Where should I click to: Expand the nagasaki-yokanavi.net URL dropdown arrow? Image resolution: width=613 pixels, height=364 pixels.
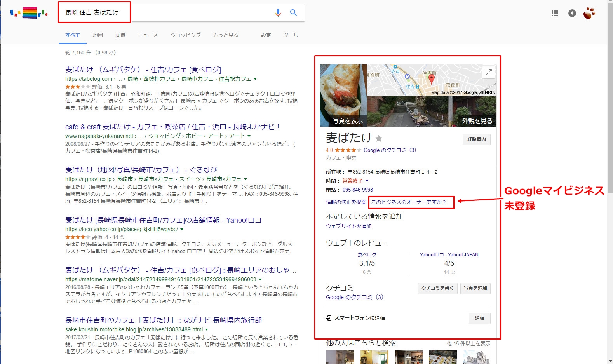249,136
